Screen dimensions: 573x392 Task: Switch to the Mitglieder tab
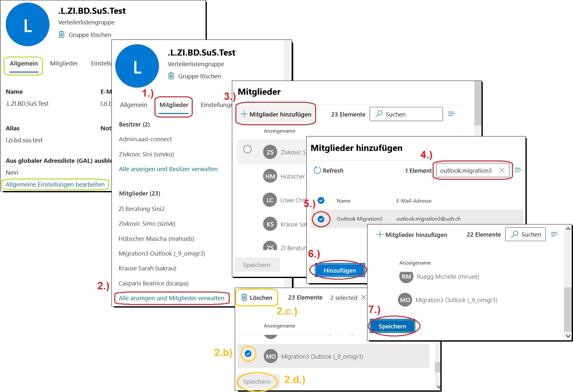[173, 105]
